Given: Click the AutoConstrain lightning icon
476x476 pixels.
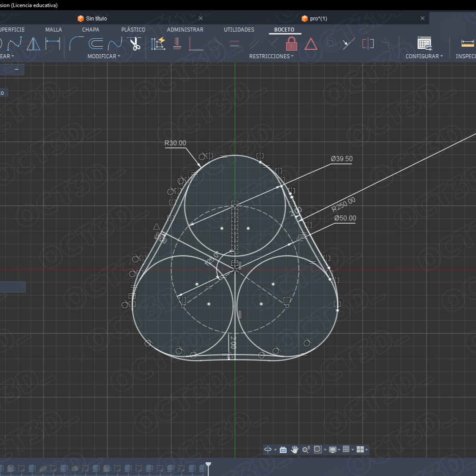Looking at the screenshot, I should tap(158, 44).
